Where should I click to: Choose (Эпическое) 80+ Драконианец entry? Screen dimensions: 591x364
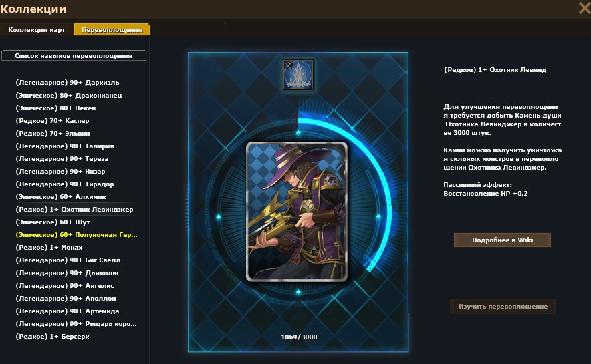pos(69,96)
